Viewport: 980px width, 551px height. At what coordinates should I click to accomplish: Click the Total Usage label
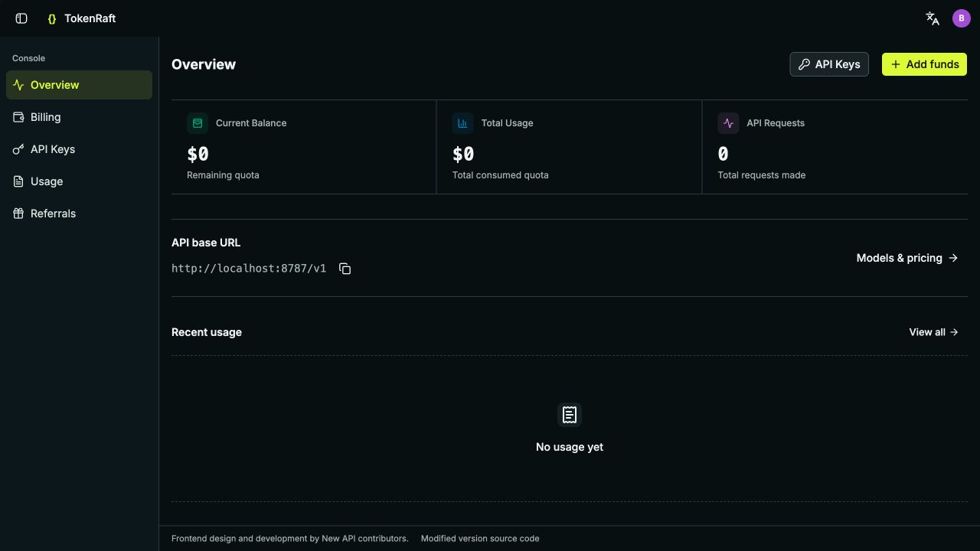[x=508, y=123]
